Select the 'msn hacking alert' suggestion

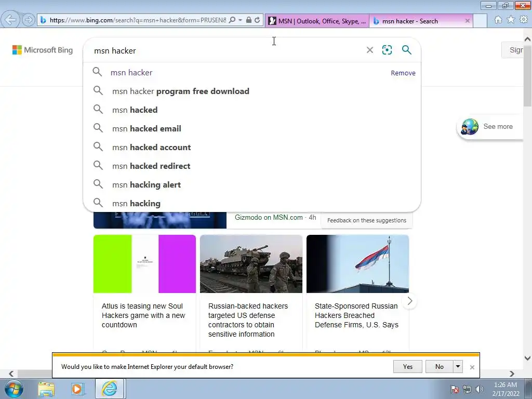[252, 184]
